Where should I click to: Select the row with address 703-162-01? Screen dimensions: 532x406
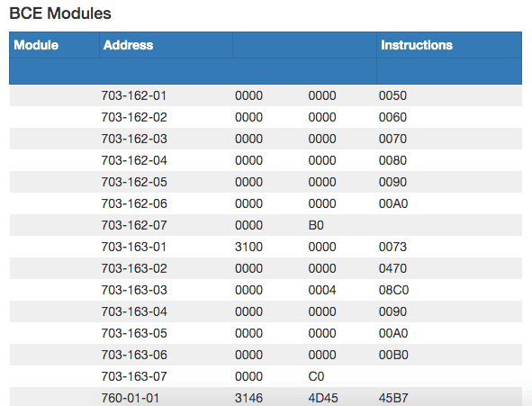pos(266,95)
